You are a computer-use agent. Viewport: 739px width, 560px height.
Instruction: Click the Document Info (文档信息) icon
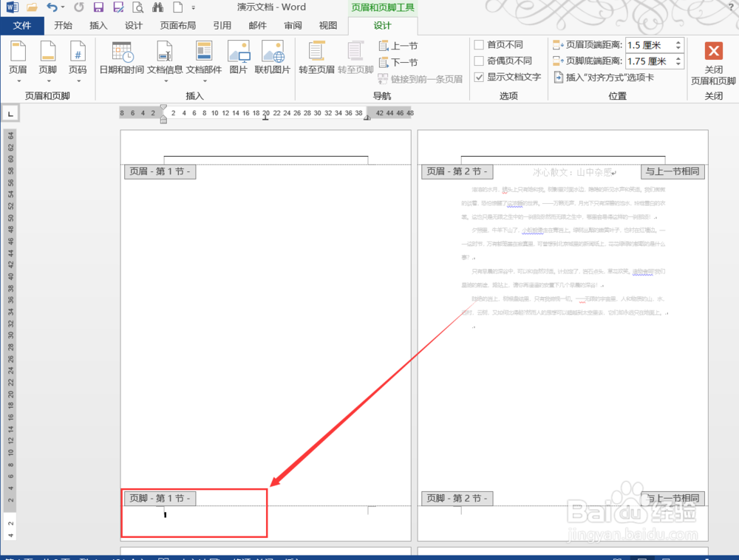point(163,59)
